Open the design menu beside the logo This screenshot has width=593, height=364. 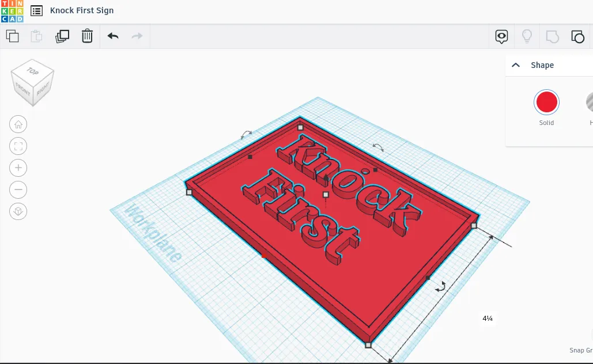click(36, 10)
